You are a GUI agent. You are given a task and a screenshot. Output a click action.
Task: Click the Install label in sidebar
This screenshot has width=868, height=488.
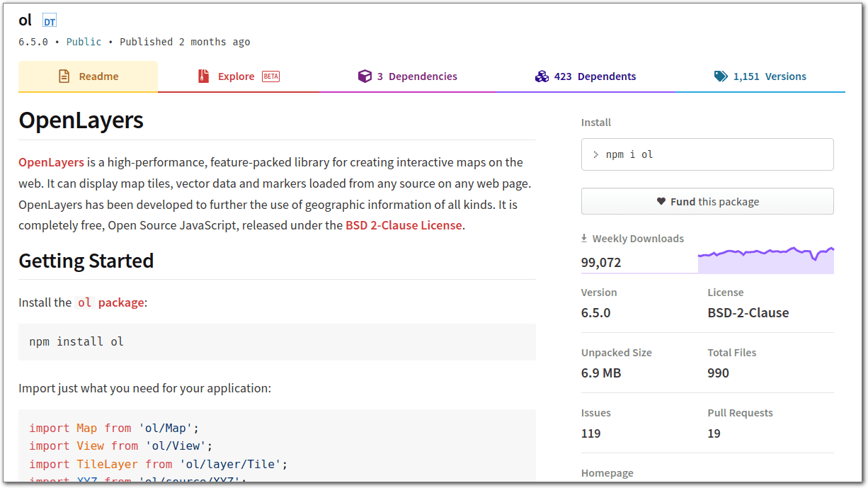click(595, 123)
